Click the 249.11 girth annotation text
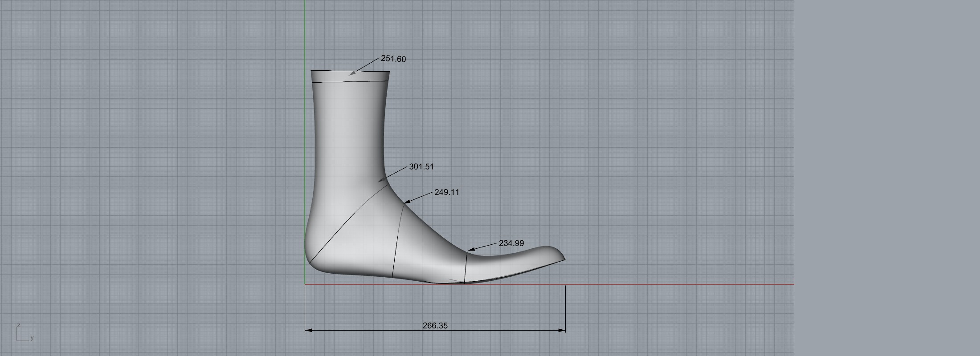 (446, 192)
